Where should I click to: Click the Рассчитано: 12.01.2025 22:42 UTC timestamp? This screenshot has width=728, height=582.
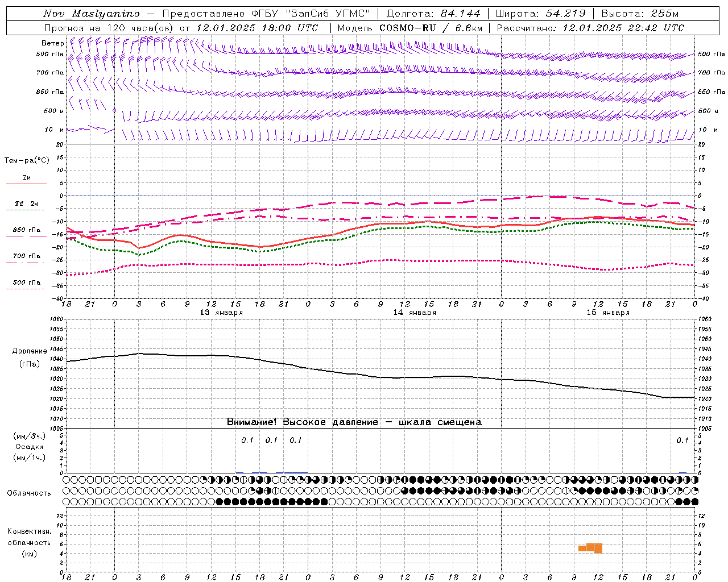pos(590,28)
